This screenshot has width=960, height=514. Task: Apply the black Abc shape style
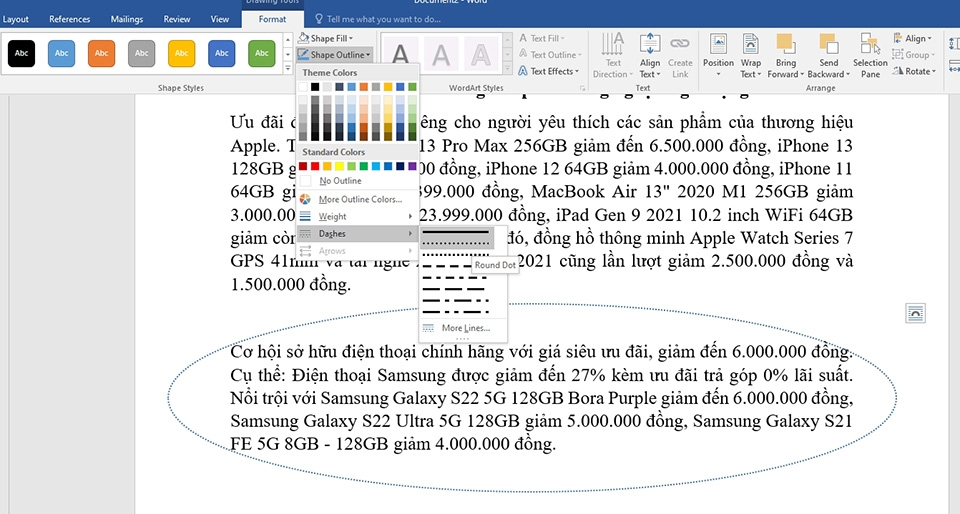tap(21, 53)
